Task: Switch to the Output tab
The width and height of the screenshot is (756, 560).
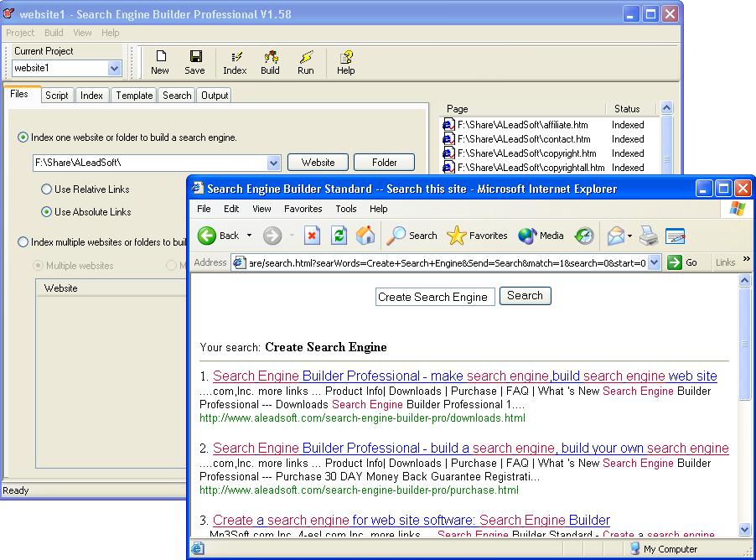Action: tap(215, 96)
